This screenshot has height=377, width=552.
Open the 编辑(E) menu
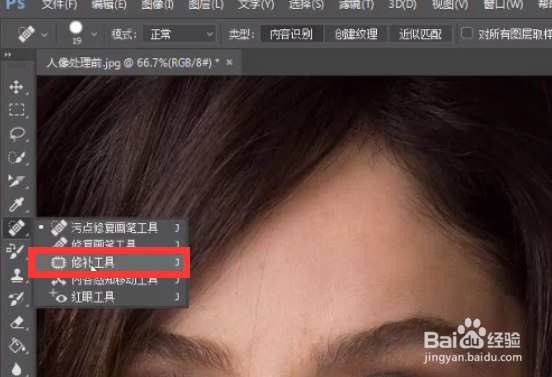tap(109, 5)
